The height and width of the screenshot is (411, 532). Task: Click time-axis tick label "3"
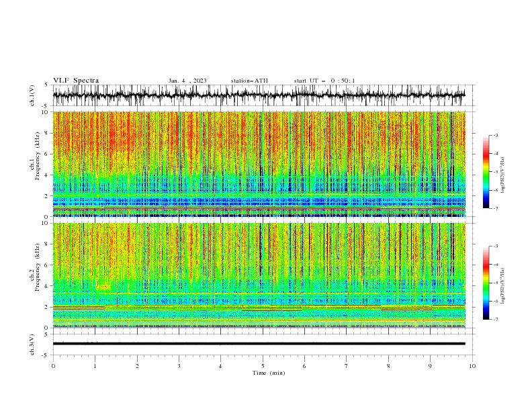click(x=179, y=366)
